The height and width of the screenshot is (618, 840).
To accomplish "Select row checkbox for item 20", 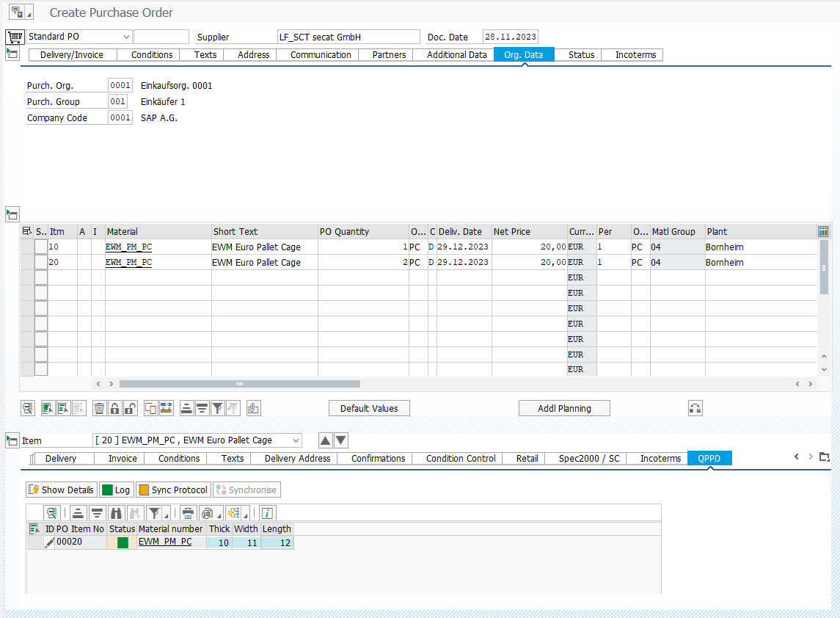I will click(41, 263).
